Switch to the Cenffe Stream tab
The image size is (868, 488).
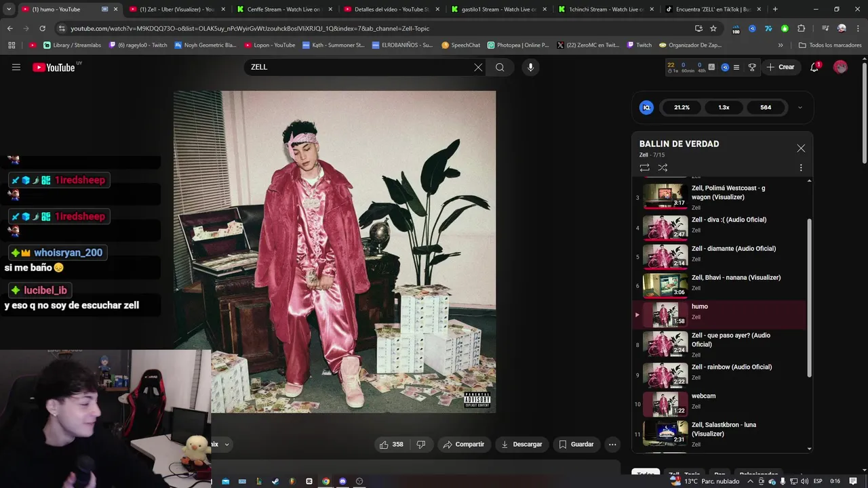[283, 9]
